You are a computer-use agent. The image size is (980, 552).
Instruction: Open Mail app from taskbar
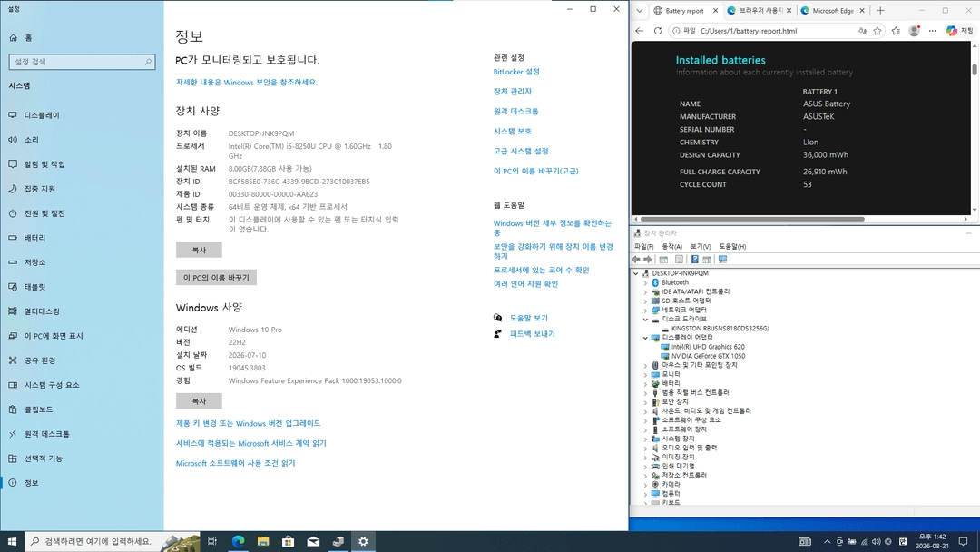313,541
